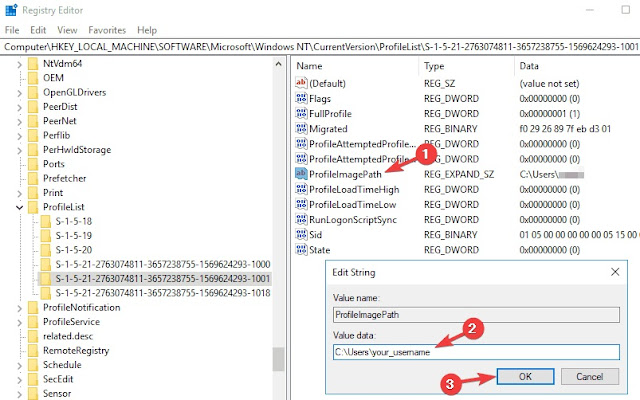Click the FullProfile DWORD value icon
This screenshot has height=400, width=640.
pos(301,113)
